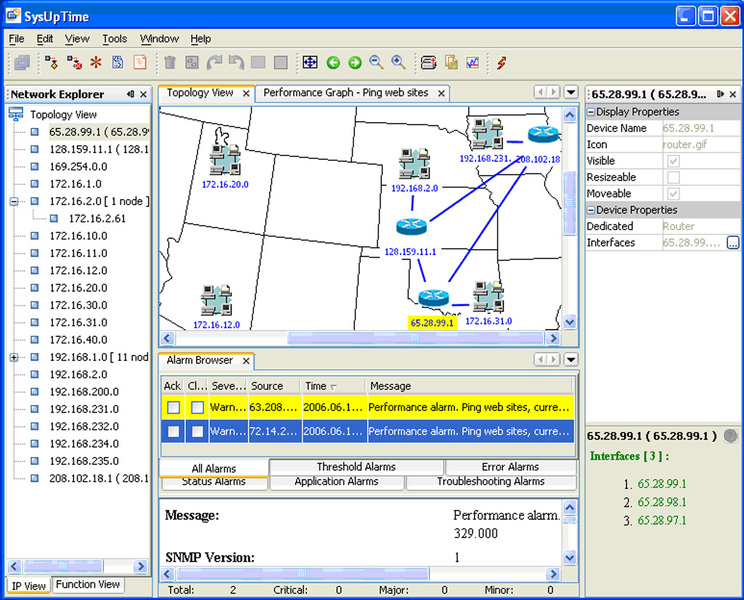Click the fit-to-window four-arrow icon
Viewport: 744px width, 600px height.
tap(310, 63)
